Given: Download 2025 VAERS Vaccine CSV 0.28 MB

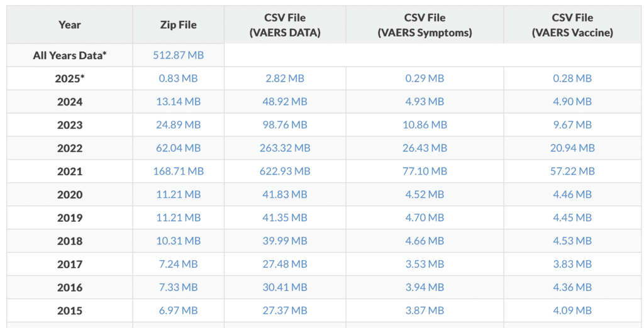Looking at the screenshot, I should 572,79.
